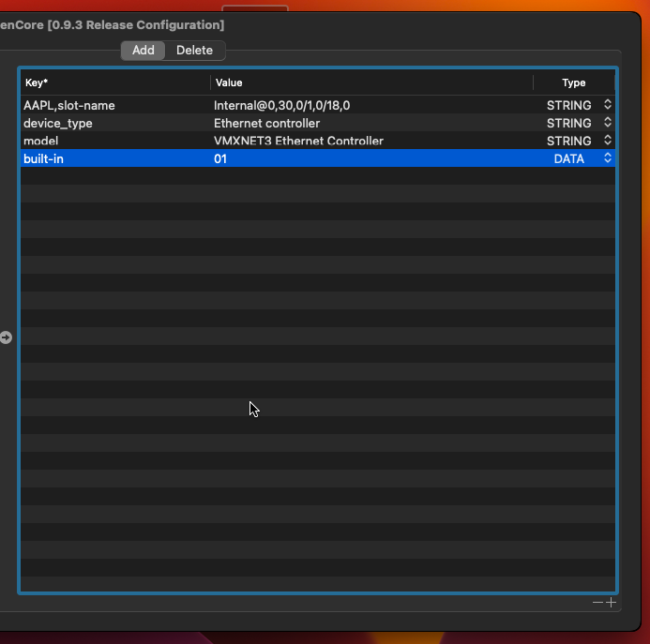Click the Ethernet controller value cell

(x=266, y=123)
